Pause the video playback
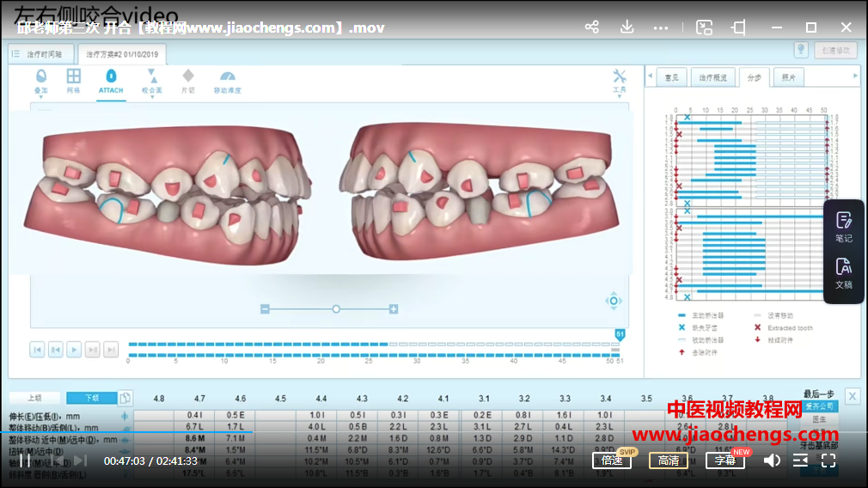The height and width of the screenshot is (488, 868). click(26, 461)
